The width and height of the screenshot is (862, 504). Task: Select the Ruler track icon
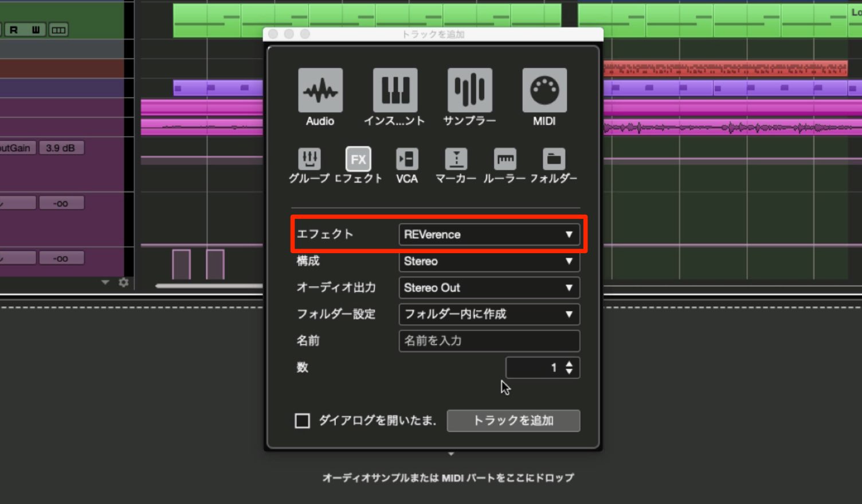pos(505,159)
